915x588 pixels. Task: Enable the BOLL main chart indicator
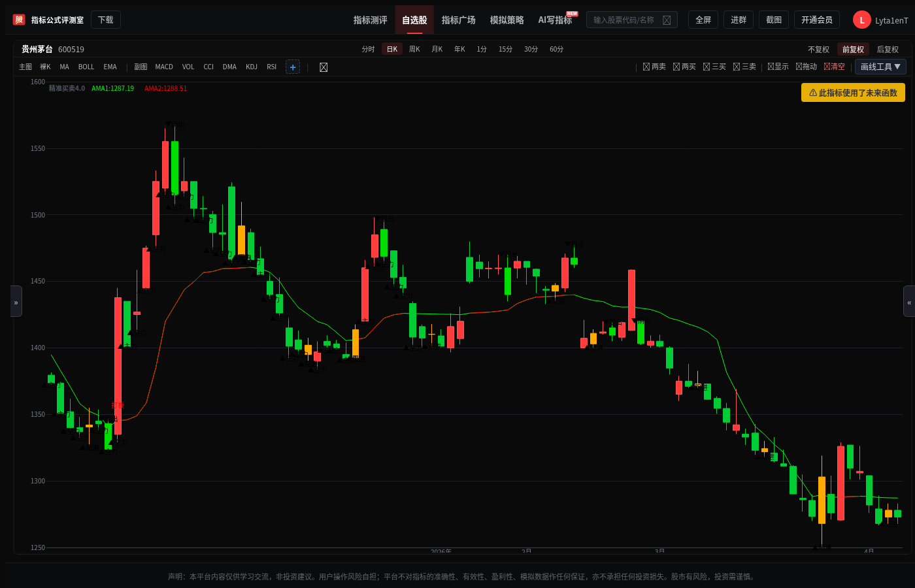point(86,67)
